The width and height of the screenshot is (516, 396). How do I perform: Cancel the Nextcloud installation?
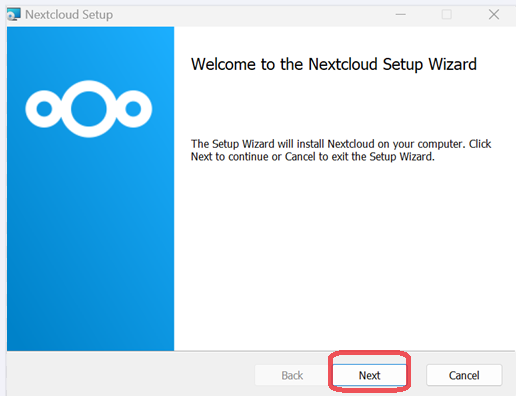[464, 375]
